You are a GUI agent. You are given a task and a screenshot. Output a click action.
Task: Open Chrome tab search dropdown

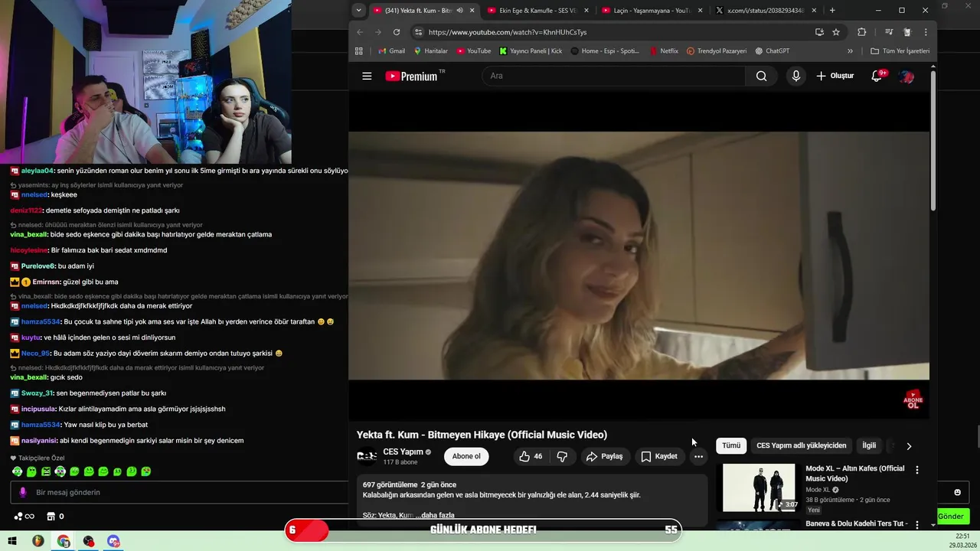pos(358,10)
